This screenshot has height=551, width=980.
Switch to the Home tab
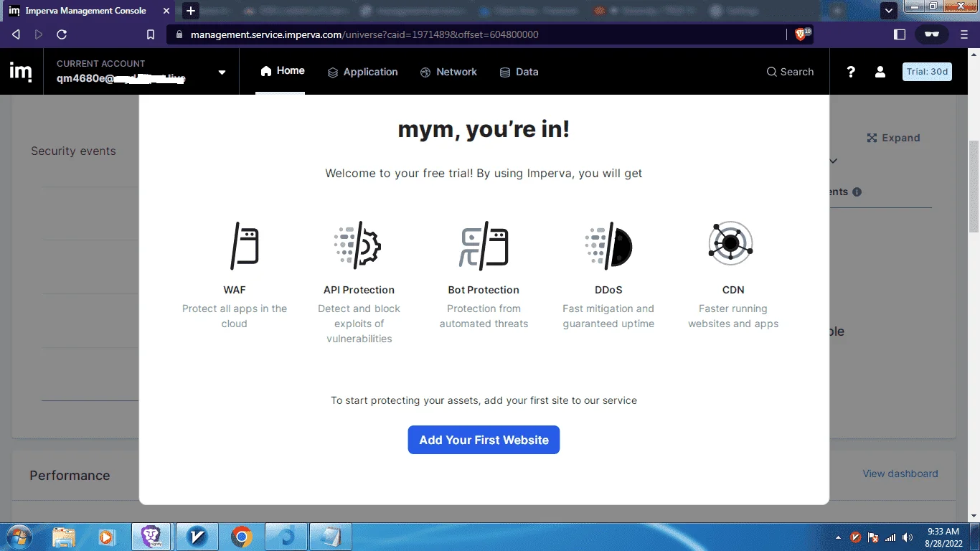pos(283,70)
